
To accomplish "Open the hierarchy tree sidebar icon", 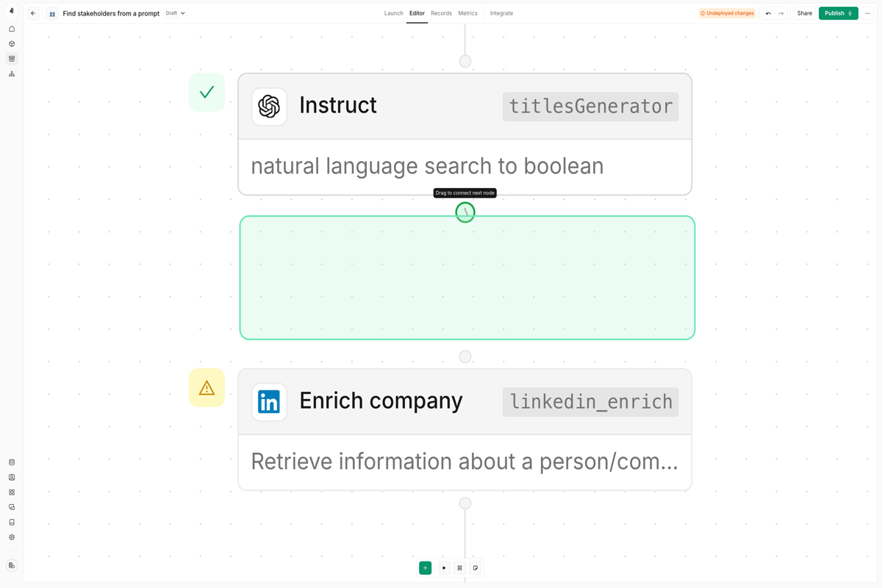I will click(12, 73).
